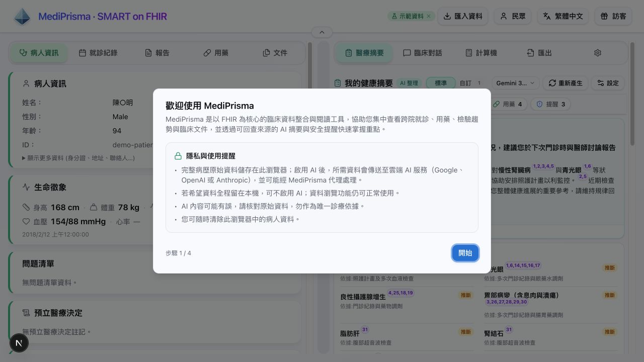Click the Next.js N dev tools icon

pos(19,343)
